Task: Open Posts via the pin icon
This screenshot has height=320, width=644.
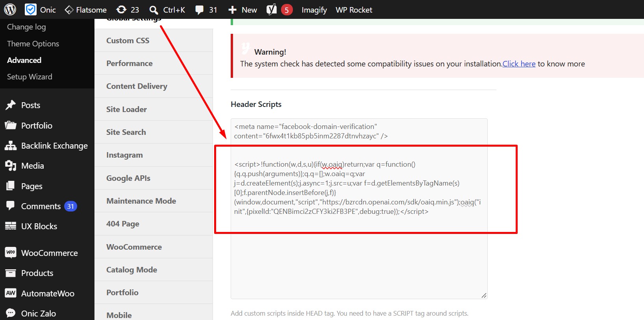Action: [x=10, y=105]
